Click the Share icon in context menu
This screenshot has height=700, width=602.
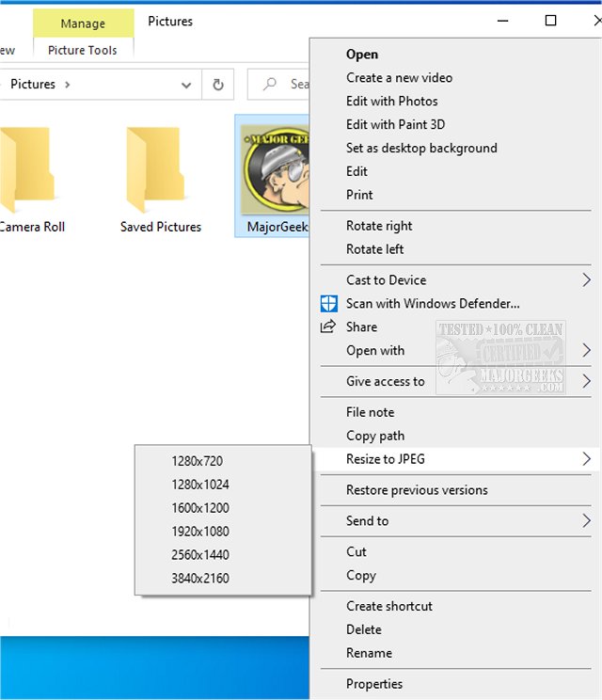(x=328, y=326)
